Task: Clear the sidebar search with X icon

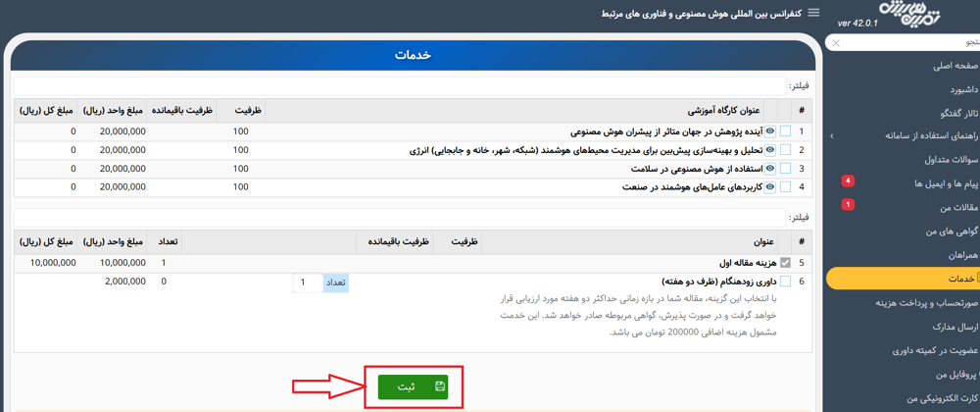Action: 835,43
